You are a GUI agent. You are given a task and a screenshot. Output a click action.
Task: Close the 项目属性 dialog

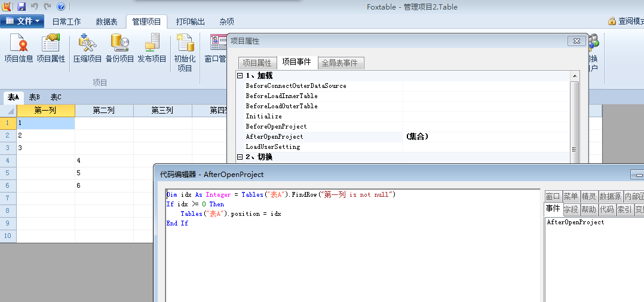576,41
